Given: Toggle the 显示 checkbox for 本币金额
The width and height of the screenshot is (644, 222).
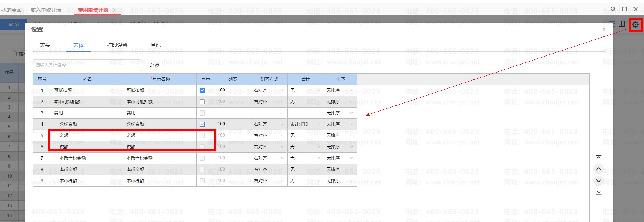Looking at the screenshot, I should click(x=202, y=170).
